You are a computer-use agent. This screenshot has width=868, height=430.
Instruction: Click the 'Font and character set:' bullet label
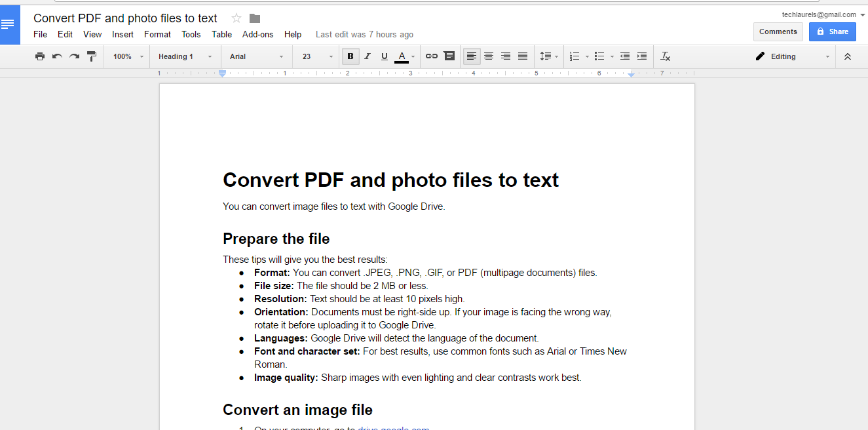pyautogui.click(x=307, y=351)
